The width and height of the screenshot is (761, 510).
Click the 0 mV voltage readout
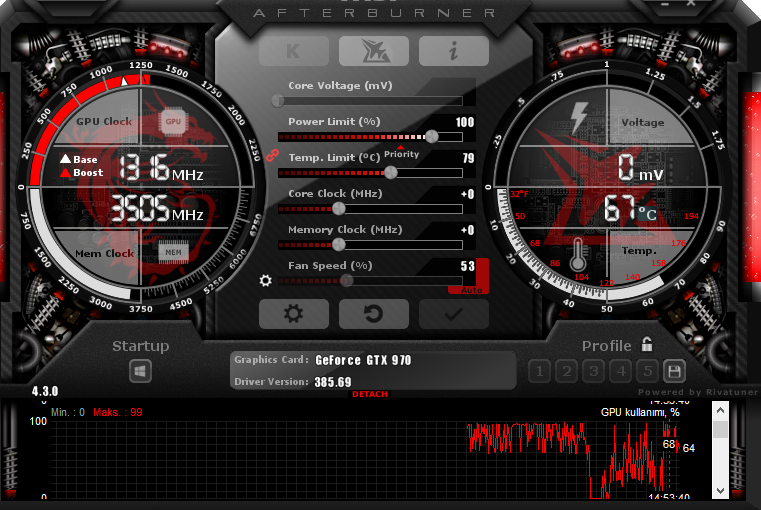tap(640, 168)
